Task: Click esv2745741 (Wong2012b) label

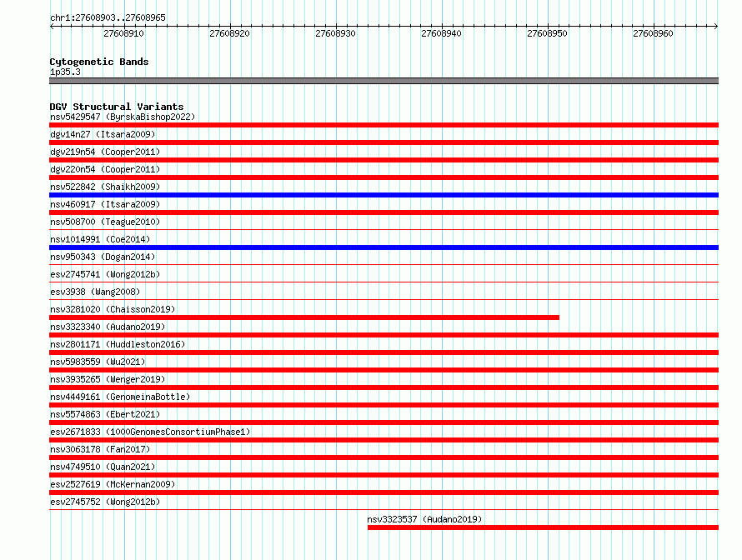Action: pos(105,274)
